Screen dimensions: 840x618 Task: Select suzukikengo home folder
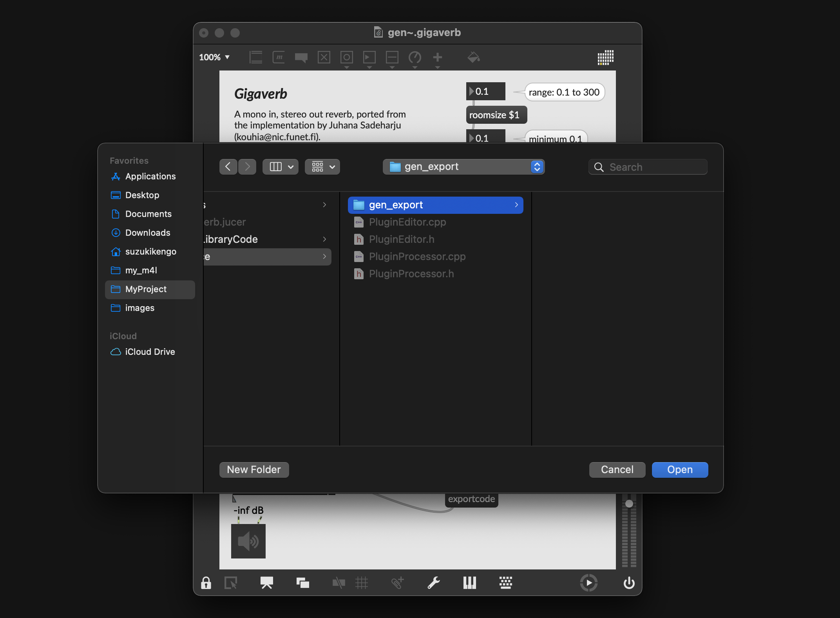(x=150, y=251)
